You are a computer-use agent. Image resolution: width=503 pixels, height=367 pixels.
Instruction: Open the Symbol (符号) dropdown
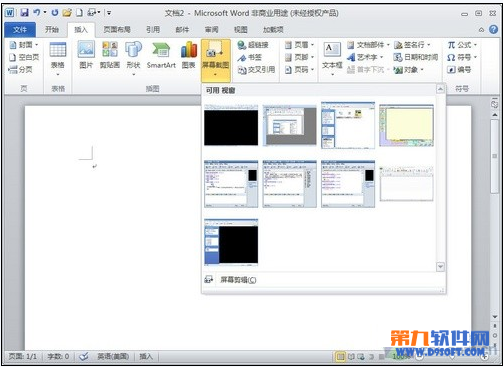[462, 57]
